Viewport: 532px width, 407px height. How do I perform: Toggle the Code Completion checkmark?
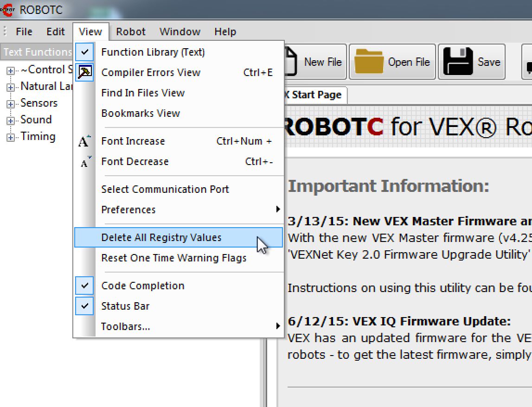coord(84,286)
